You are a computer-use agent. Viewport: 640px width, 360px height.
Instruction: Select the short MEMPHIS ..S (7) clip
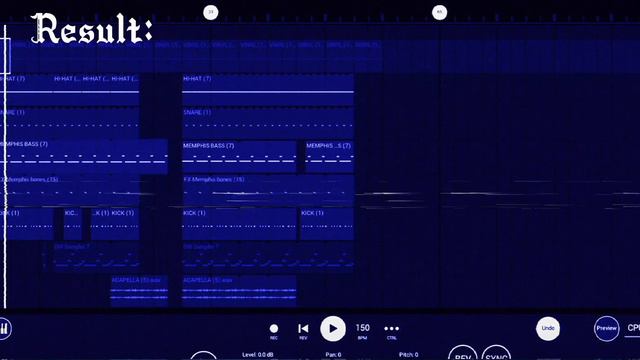click(x=329, y=157)
